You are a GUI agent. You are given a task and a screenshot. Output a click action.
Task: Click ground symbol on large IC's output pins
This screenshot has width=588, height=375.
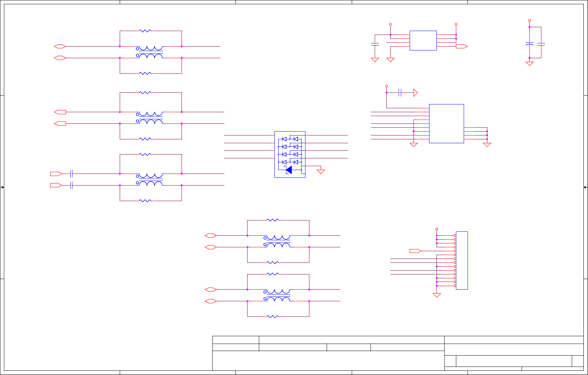[487, 145]
